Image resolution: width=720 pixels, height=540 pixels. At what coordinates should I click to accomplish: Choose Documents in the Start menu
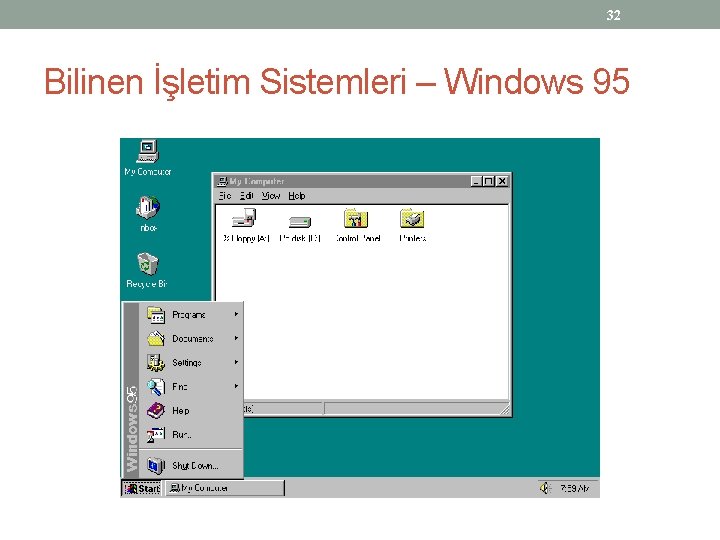(x=191, y=338)
